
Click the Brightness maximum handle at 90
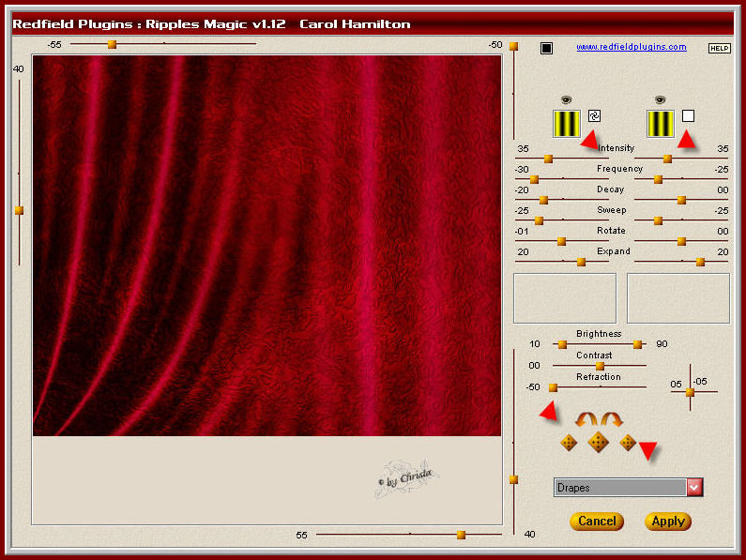click(637, 344)
